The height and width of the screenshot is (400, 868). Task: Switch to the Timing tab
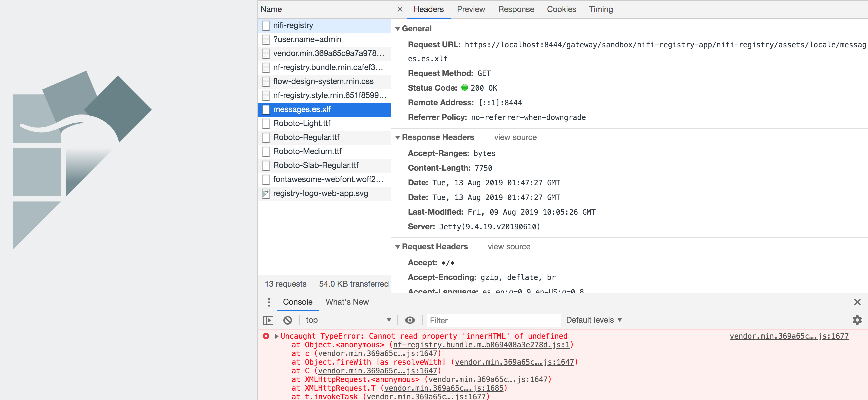coord(600,9)
